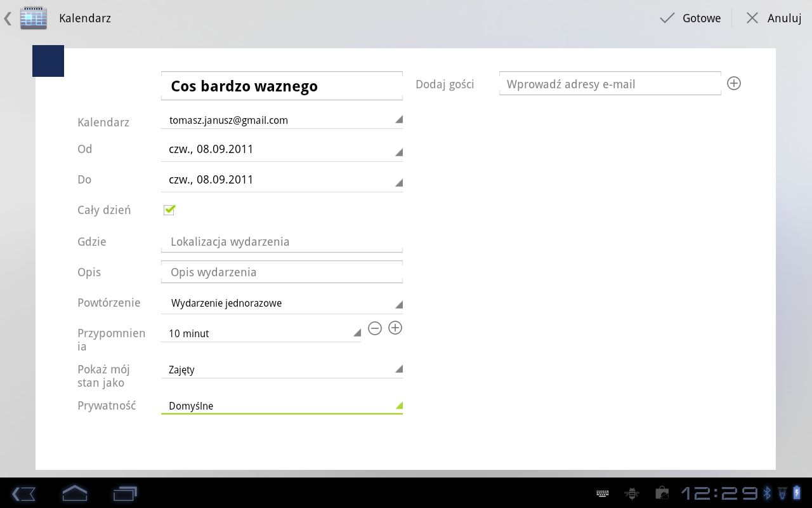
Task: Tap the Android back navigation button
Action: [x=24, y=493]
